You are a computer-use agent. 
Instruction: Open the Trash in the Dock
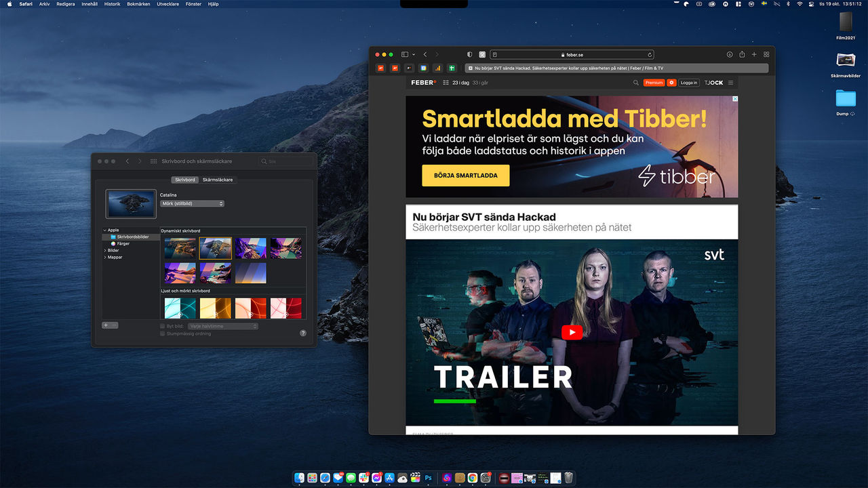click(568, 478)
